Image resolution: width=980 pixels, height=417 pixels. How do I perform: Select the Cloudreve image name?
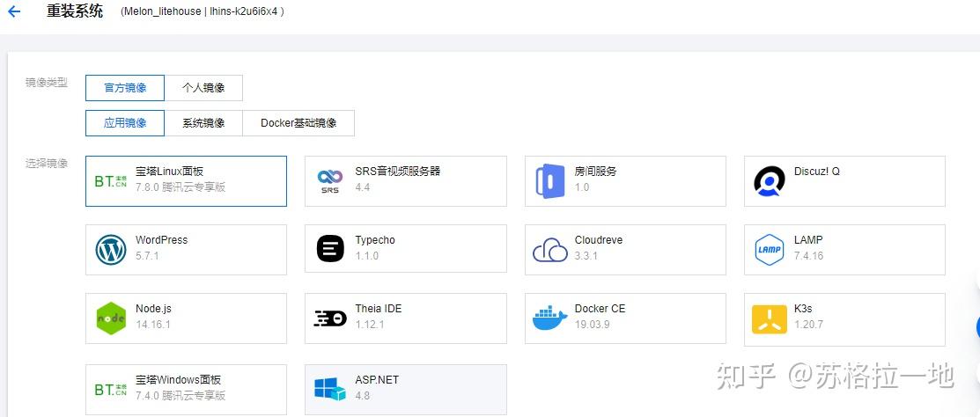coord(599,239)
